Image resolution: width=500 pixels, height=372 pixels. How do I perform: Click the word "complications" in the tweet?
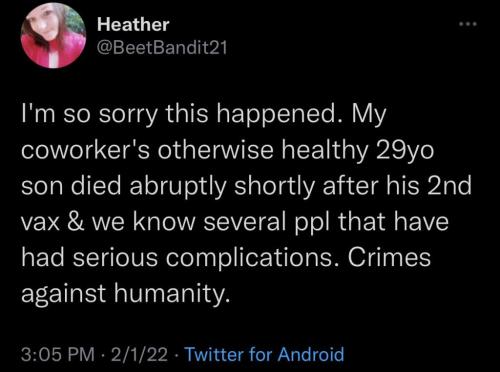[249, 259]
